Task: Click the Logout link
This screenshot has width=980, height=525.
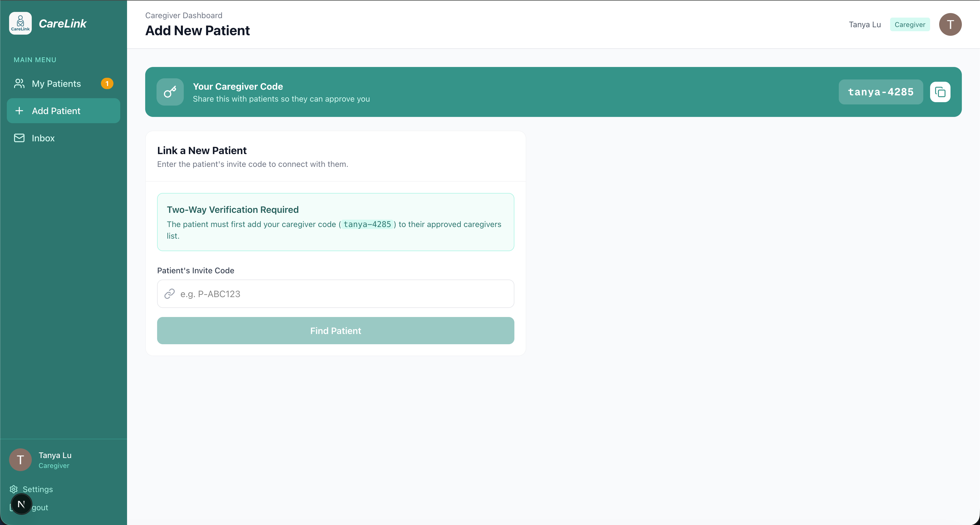Action: [41, 507]
